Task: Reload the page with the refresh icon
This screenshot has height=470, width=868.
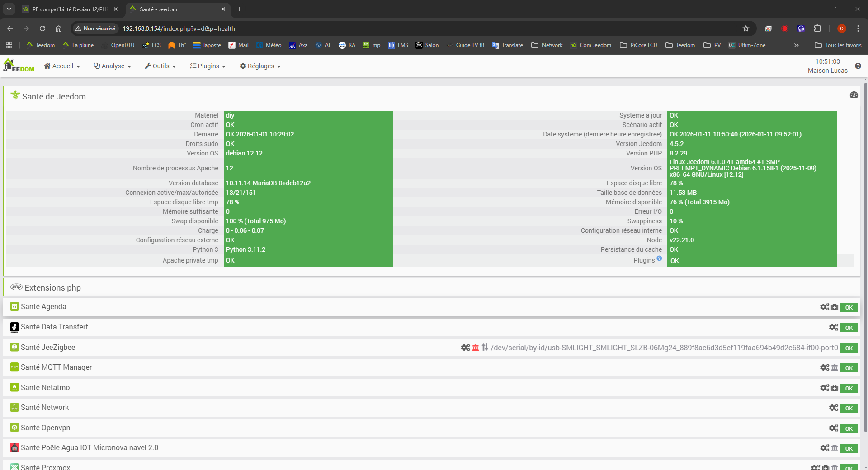Action: [x=42, y=28]
